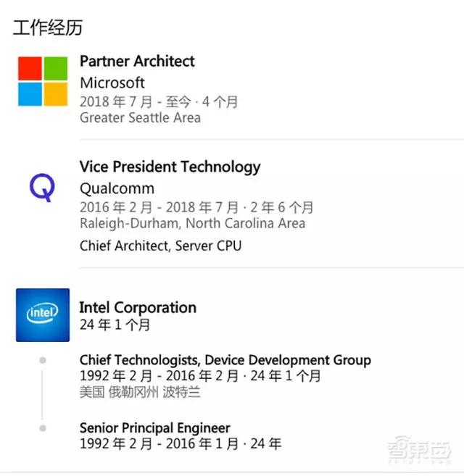
Task: Click the first timeline dot under Intel
Action: tap(43, 360)
